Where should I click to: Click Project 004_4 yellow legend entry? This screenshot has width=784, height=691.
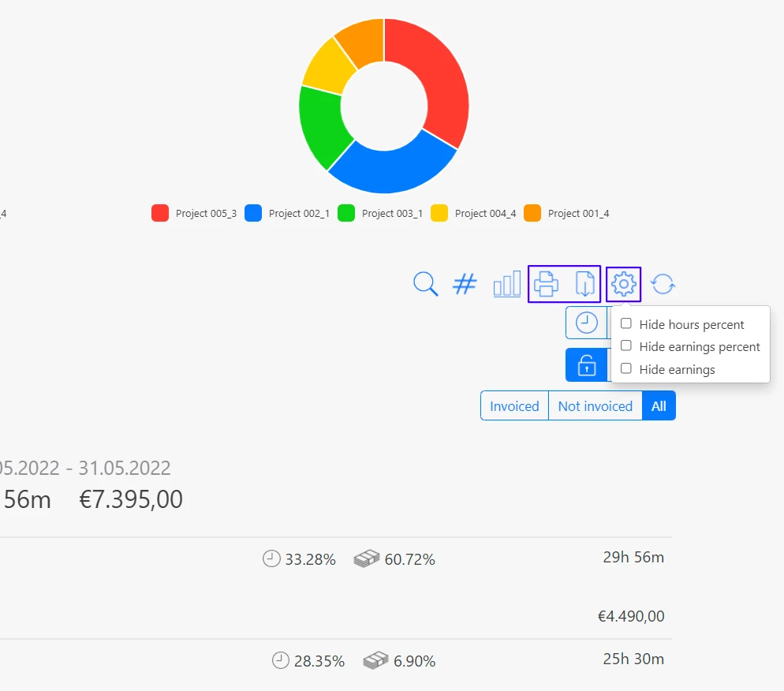pyautogui.click(x=473, y=213)
